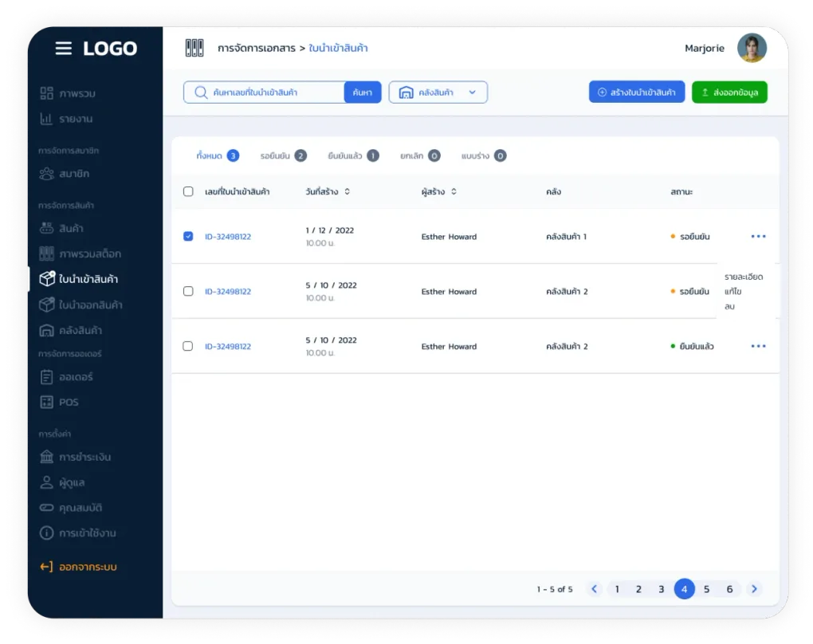Screen dimensions: 813x644
Task: Select รายละเอียด in the row context menu
Action: [x=744, y=277]
